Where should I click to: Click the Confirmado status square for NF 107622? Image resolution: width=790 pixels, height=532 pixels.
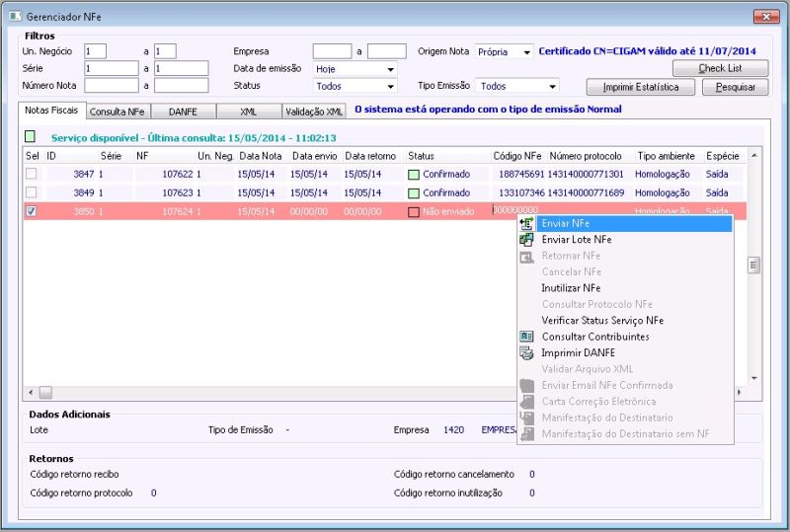(414, 175)
